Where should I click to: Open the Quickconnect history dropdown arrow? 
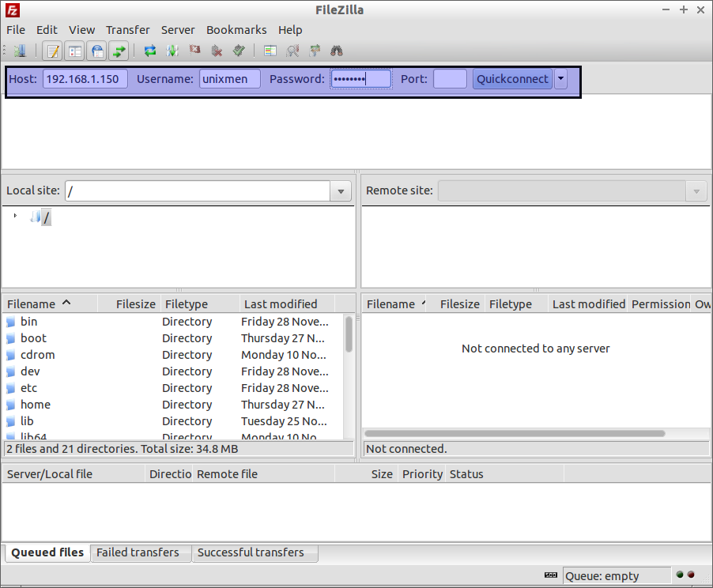click(560, 79)
